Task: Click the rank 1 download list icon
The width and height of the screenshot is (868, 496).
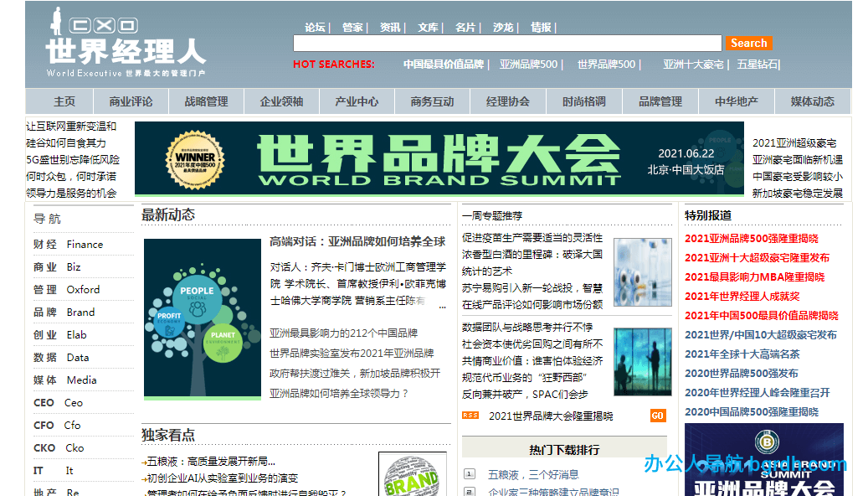Action: [470, 474]
